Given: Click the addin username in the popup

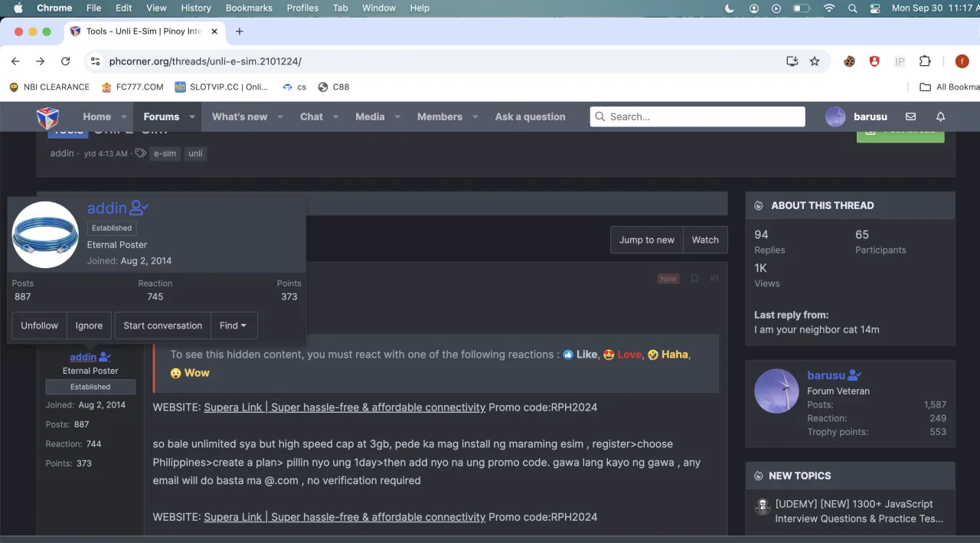Looking at the screenshot, I should [x=106, y=208].
